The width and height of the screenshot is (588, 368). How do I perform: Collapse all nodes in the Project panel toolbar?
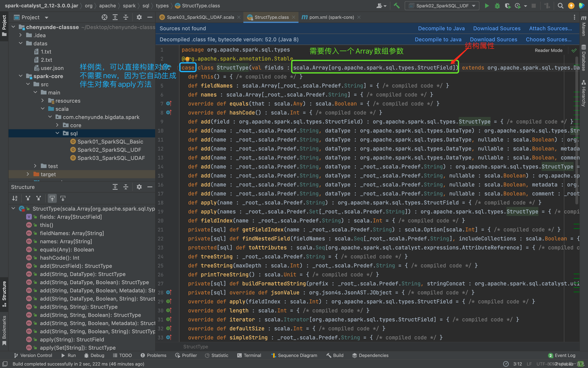point(126,17)
